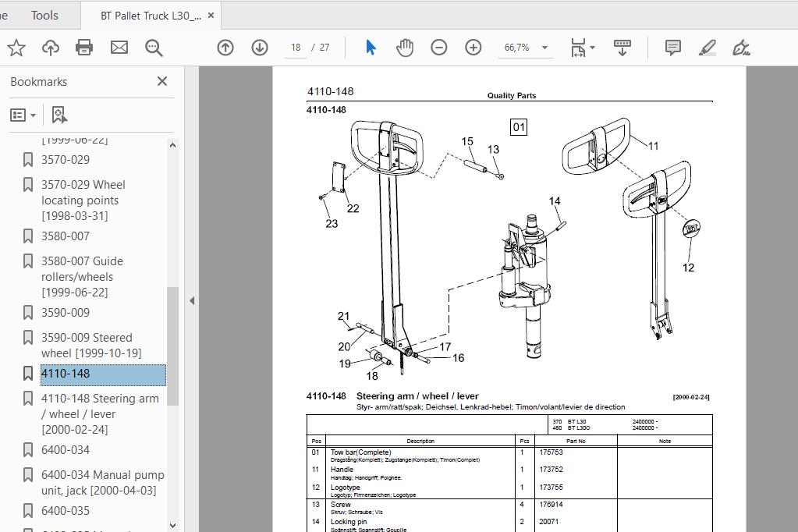Collapse navigation pane with side arrow
798x532 pixels.
coord(192,301)
